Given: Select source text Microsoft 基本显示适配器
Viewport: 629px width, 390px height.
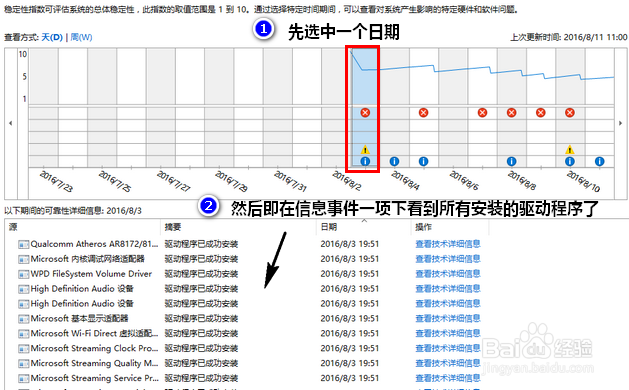Looking at the screenshot, I should tap(79, 319).
